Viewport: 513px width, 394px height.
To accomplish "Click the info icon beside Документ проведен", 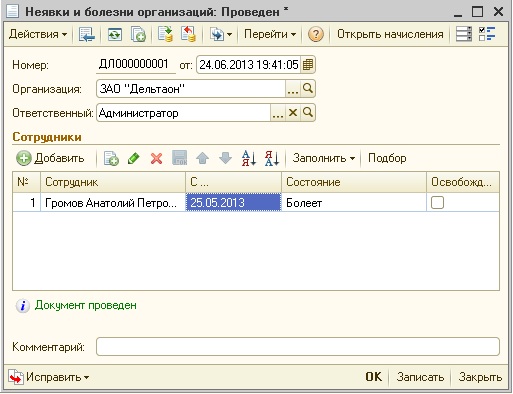I will [23, 305].
